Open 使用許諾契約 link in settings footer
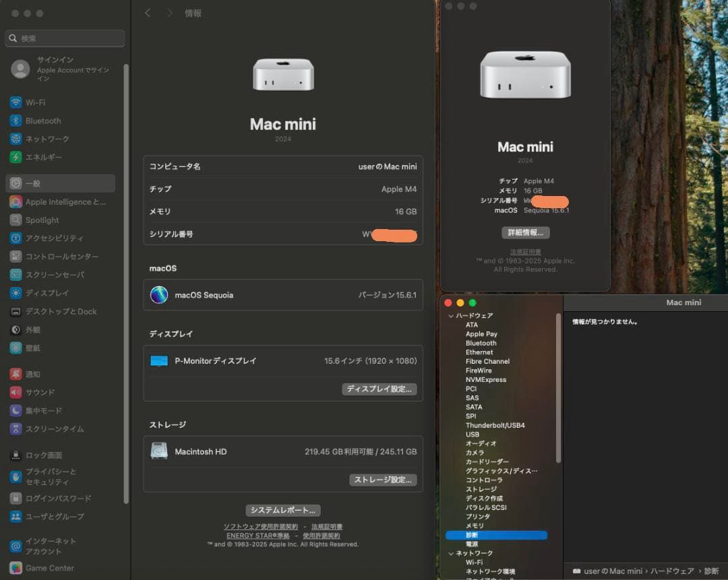Screen dimensions: 728x580 (322, 536)
